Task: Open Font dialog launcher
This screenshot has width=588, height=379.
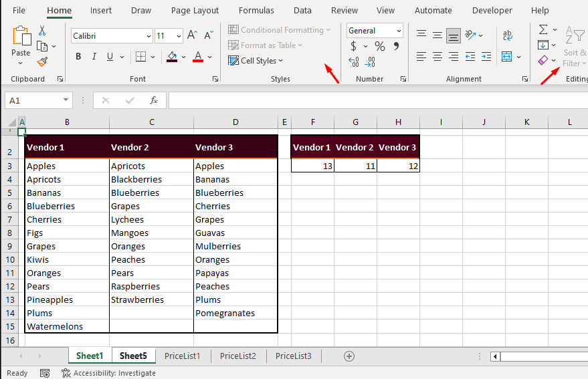Action: pos(215,79)
